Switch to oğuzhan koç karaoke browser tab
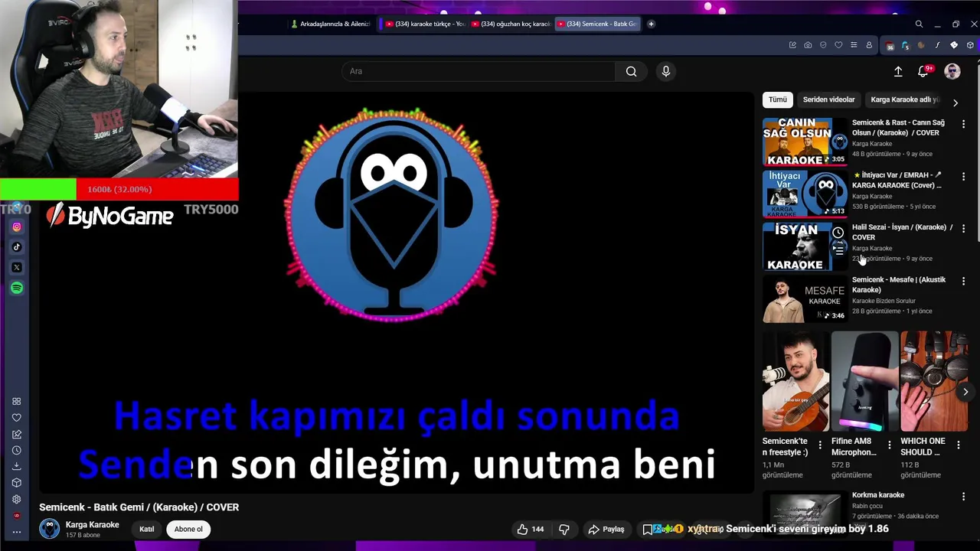This screenshot has height=551, width=980. click(x=510, y=24)
